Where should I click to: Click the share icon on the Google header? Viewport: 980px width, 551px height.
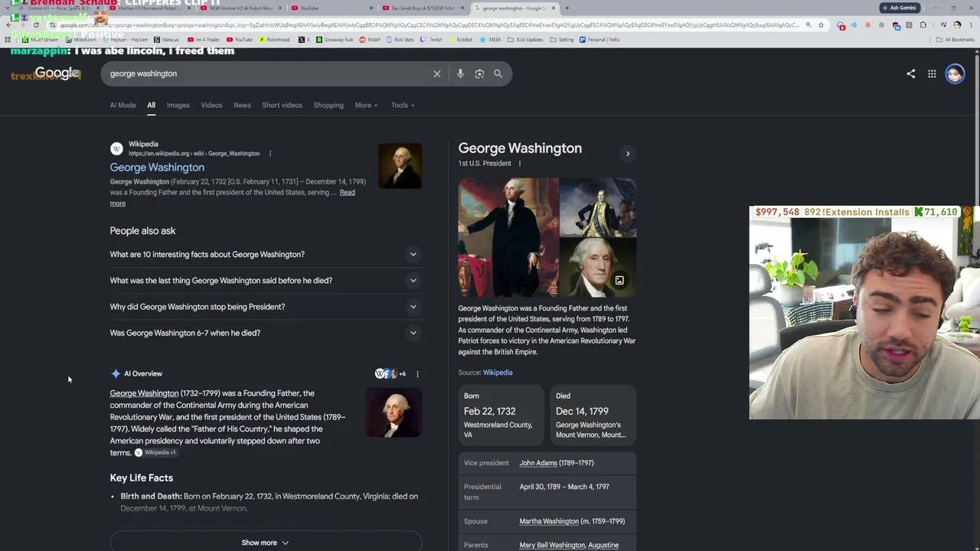click(910, 73)
